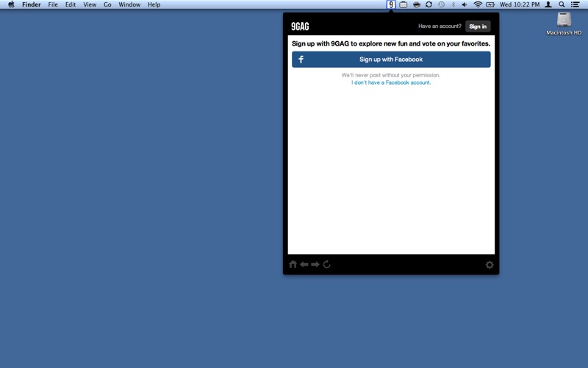Image resolution: width=588 pixels, height=368 pixels.
Task: Open the Window menu
Action: [x=129, y=4]
